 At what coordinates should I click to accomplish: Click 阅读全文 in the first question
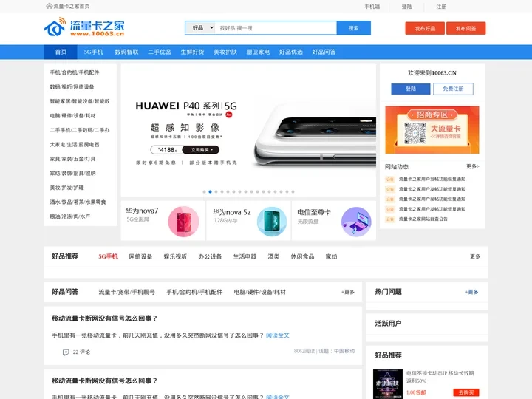[x=278, y=335]
